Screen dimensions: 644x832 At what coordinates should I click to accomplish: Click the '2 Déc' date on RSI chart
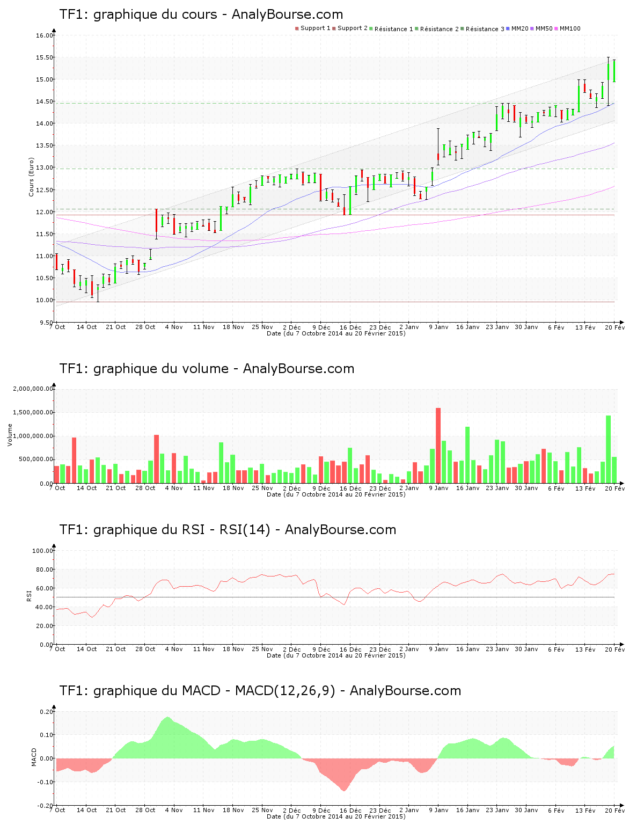[292, 649]
